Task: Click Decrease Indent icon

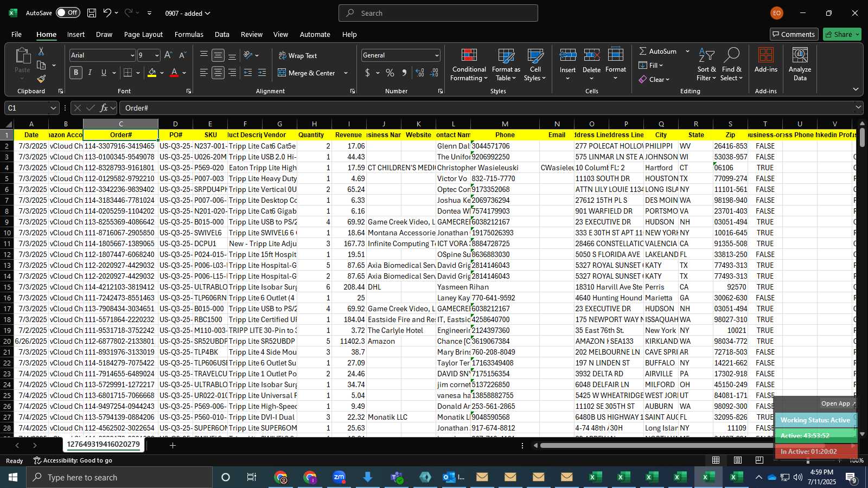Action: [x=248, y=73]
